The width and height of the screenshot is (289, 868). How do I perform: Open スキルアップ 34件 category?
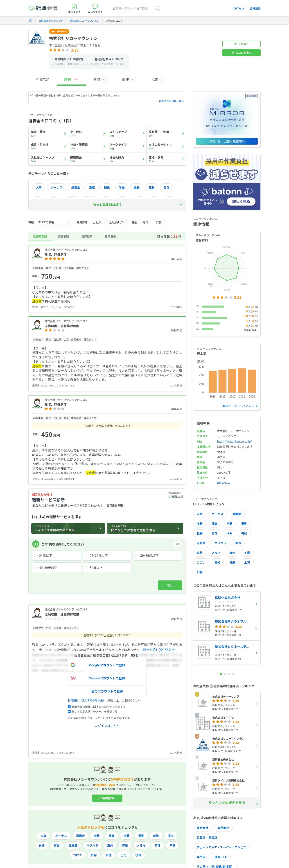point(126,133)
